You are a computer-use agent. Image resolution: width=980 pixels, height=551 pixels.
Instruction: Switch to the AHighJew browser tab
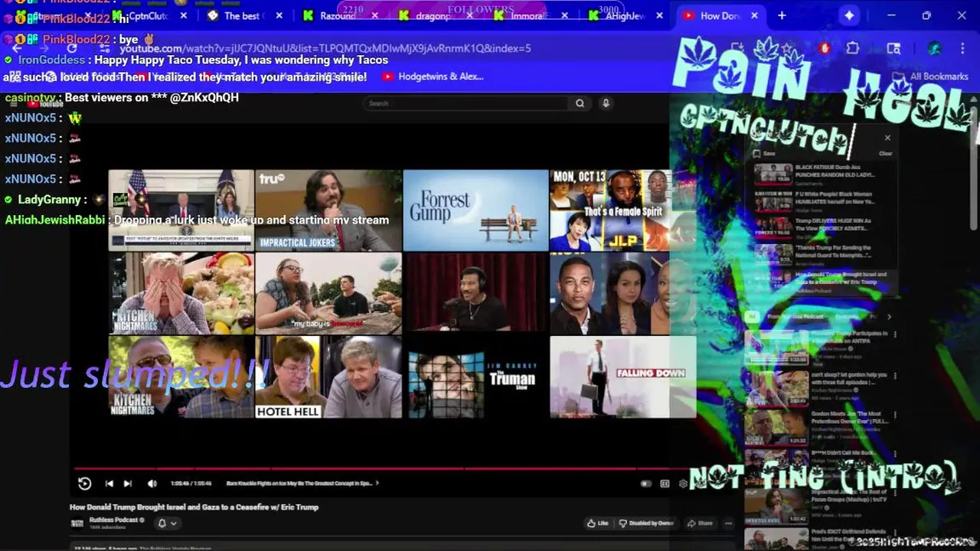point(624,15)
